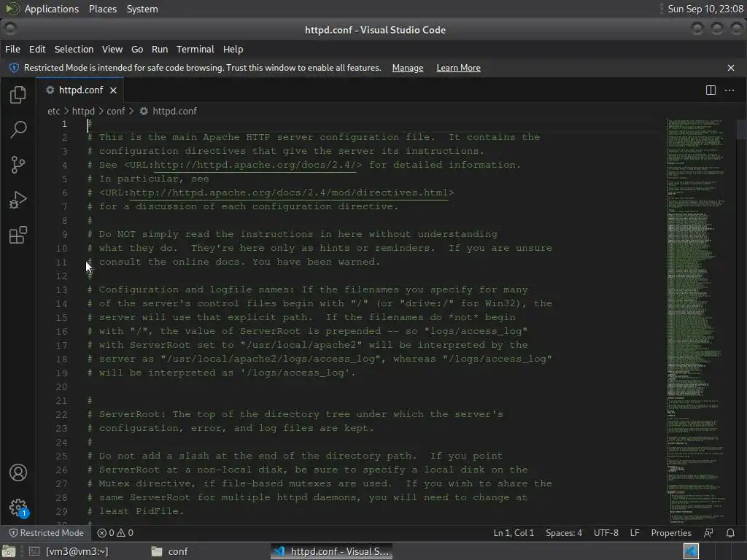This screenshot has height=560, width=747.
Task: Change the language mode Properties
Action: click(x=671, y=533)
